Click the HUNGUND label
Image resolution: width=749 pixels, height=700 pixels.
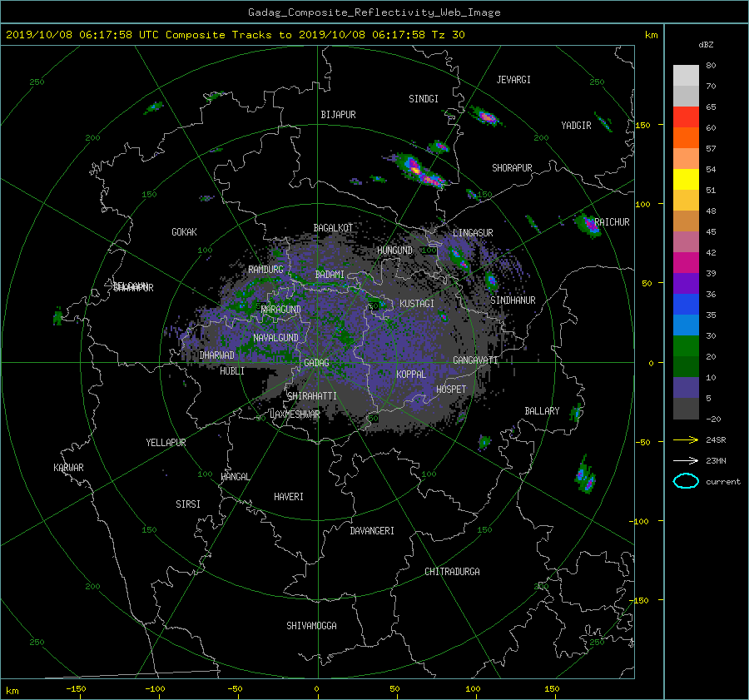coord(394,251)
